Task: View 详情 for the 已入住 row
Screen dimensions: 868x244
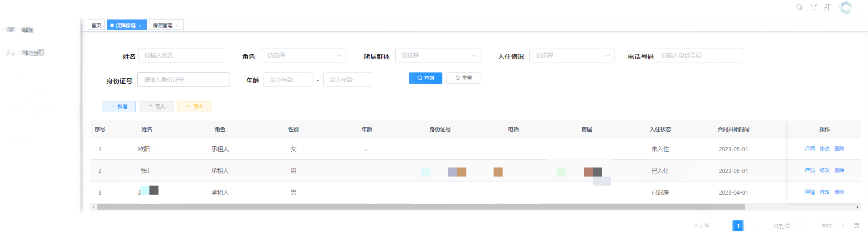Action: point(810,170)
